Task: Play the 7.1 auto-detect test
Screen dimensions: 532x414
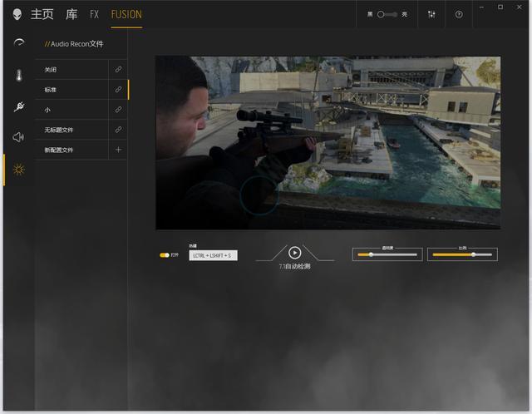Action: 294,253
